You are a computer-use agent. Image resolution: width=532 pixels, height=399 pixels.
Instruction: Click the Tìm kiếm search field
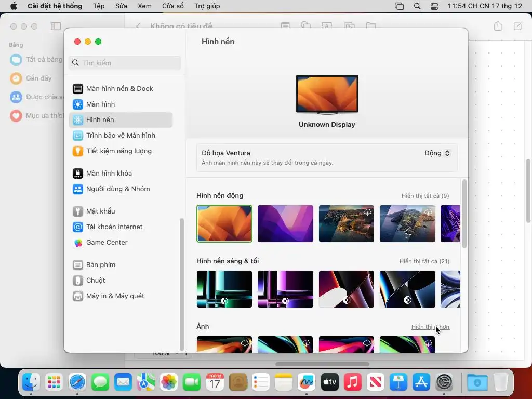tap(125, 63)
